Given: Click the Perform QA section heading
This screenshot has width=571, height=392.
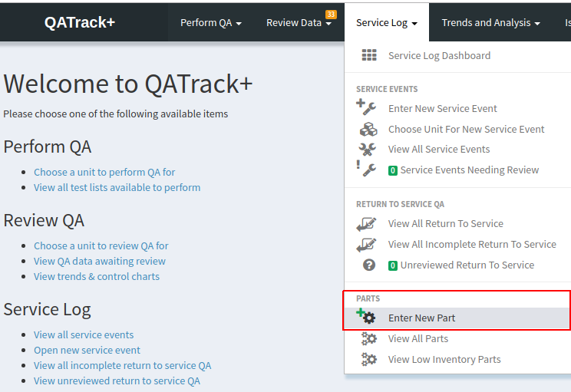Looking at the screenshot, I should pos(48,147).
